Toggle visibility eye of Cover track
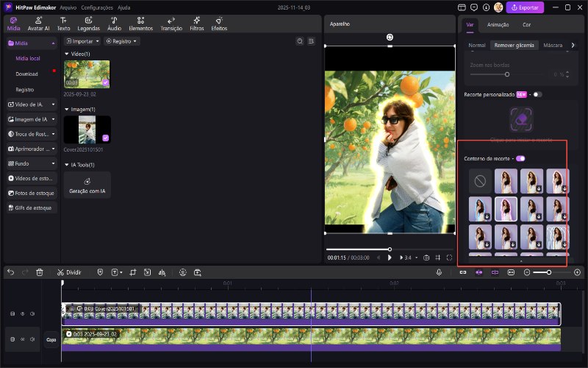588x368 pixels. [23, 314]
